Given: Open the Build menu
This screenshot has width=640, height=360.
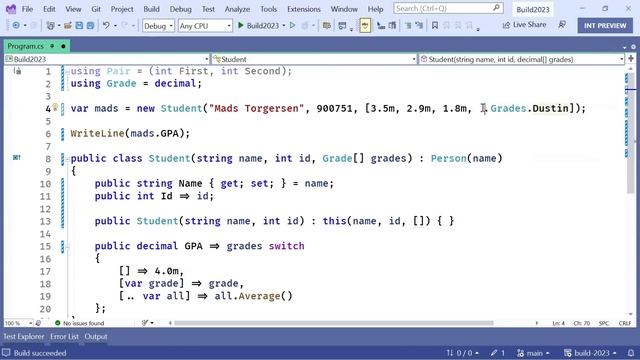Looking at the screenshot, I should coord(151,9).
